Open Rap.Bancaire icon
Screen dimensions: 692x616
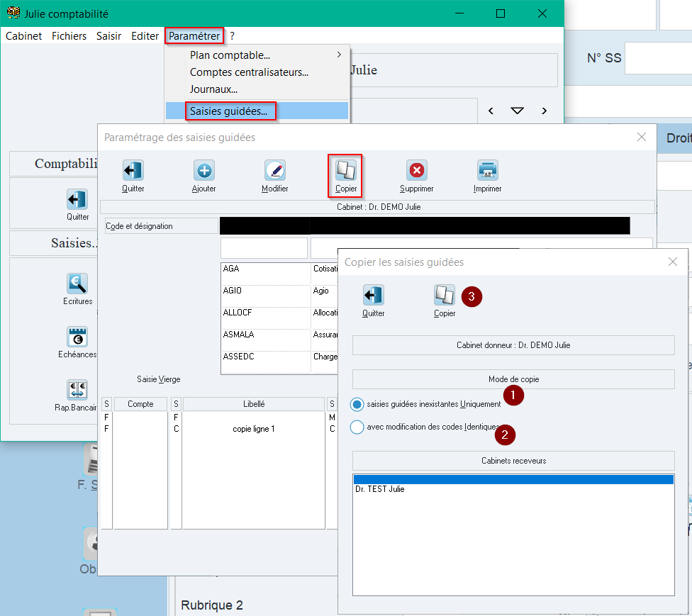pyautogui.click(x=77, y=390)
